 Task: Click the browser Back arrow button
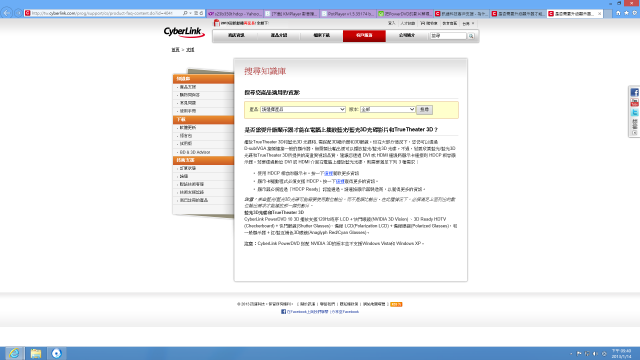7,13
